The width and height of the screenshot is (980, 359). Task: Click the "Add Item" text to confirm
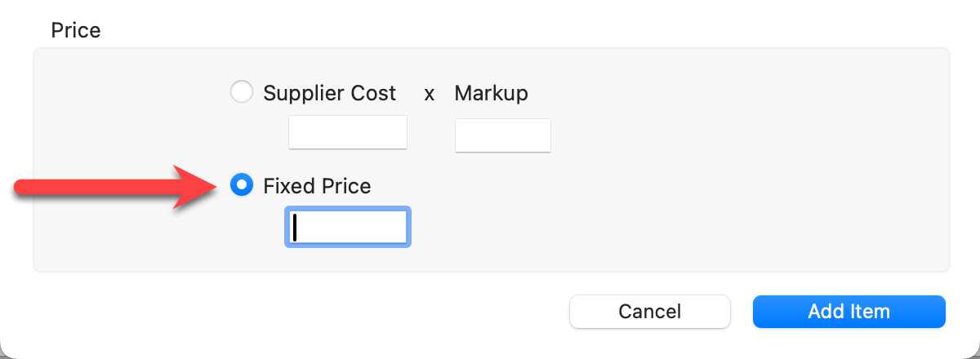click(849, 311)
